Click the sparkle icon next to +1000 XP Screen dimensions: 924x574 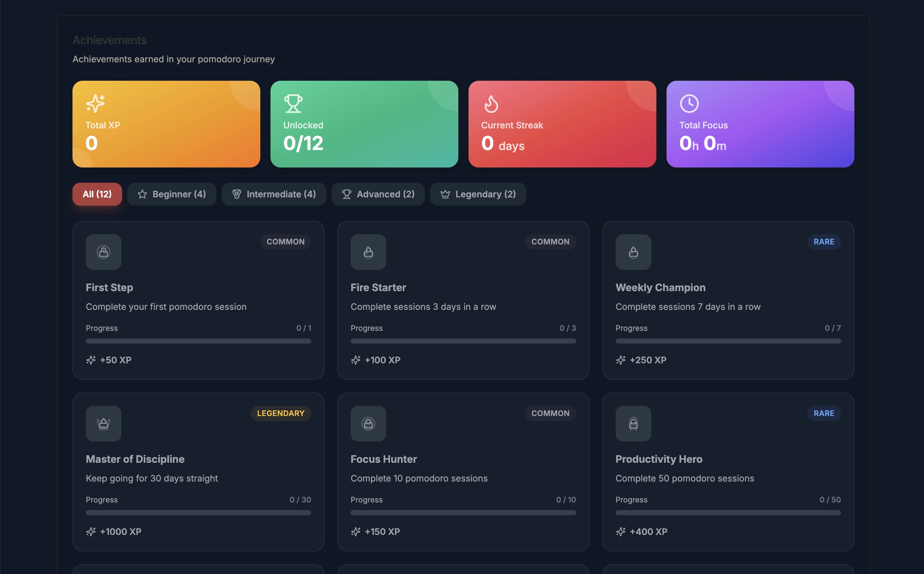[x=91, y=531]
